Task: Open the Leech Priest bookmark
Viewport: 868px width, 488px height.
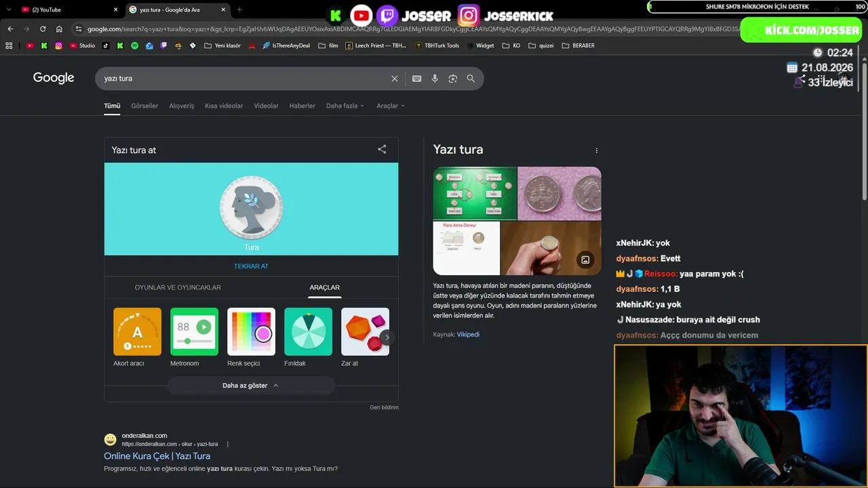Action: 376,46
